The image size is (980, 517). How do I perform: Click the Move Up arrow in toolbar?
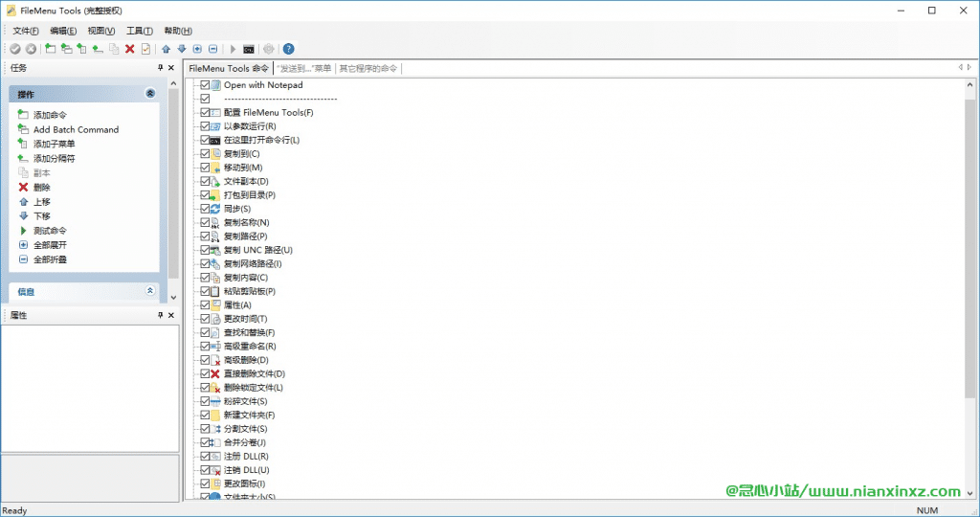pyautogui.click(x=166, y=49)
